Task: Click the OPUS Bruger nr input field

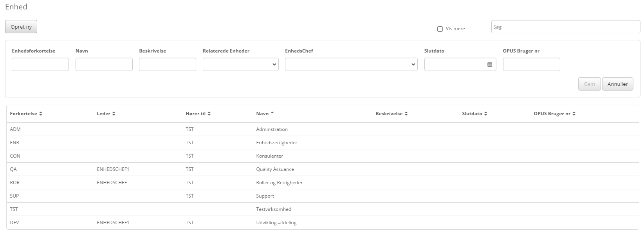Action: pos(531,64)
